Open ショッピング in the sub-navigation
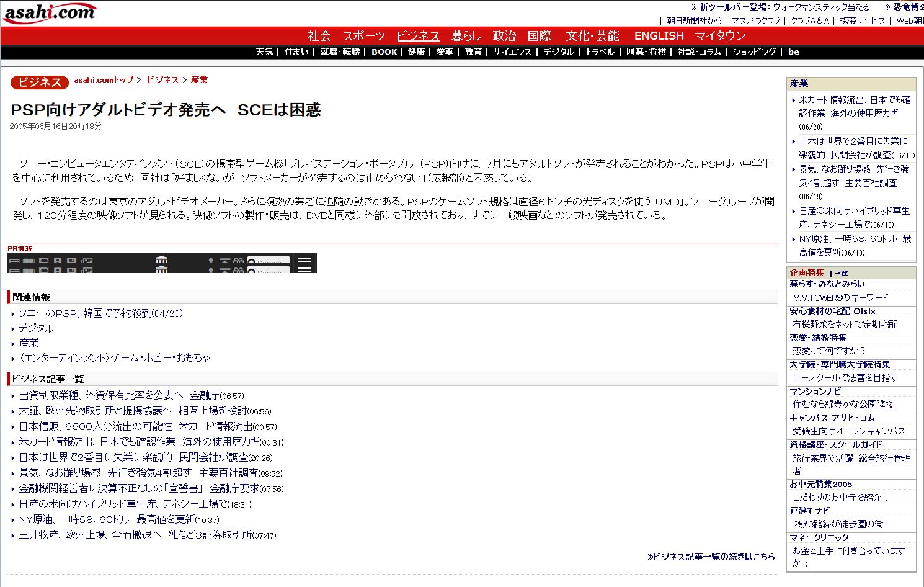 (x=754, y=52)
